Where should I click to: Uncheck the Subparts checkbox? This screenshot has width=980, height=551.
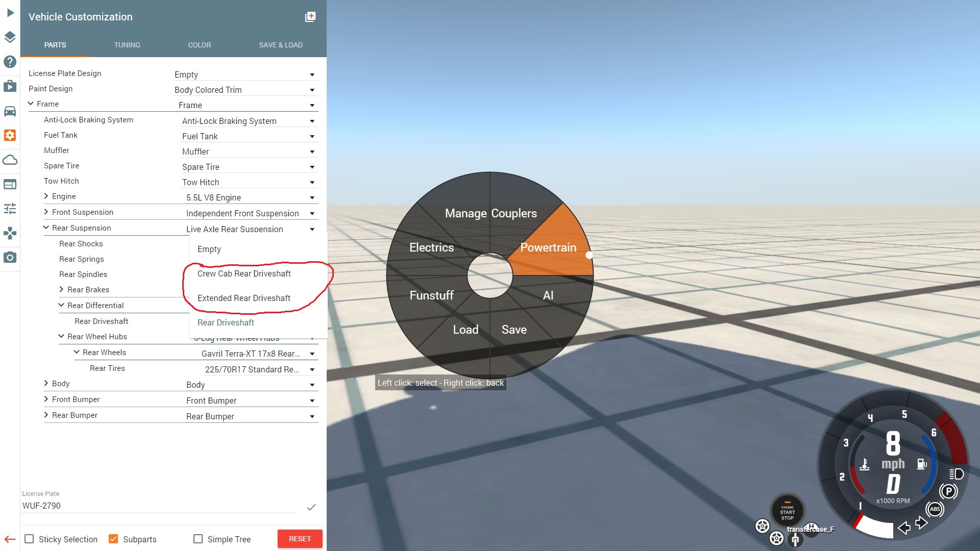tap(113, 539)
